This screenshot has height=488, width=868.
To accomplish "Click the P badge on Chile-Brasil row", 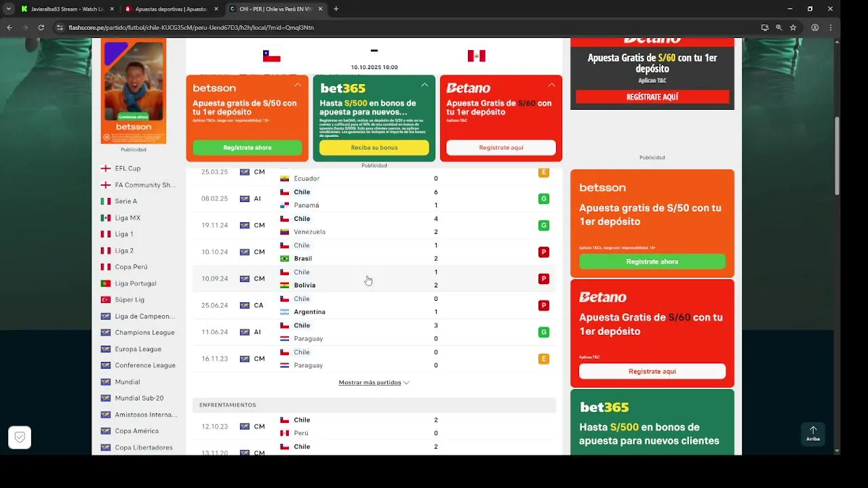I will (543, 252).
